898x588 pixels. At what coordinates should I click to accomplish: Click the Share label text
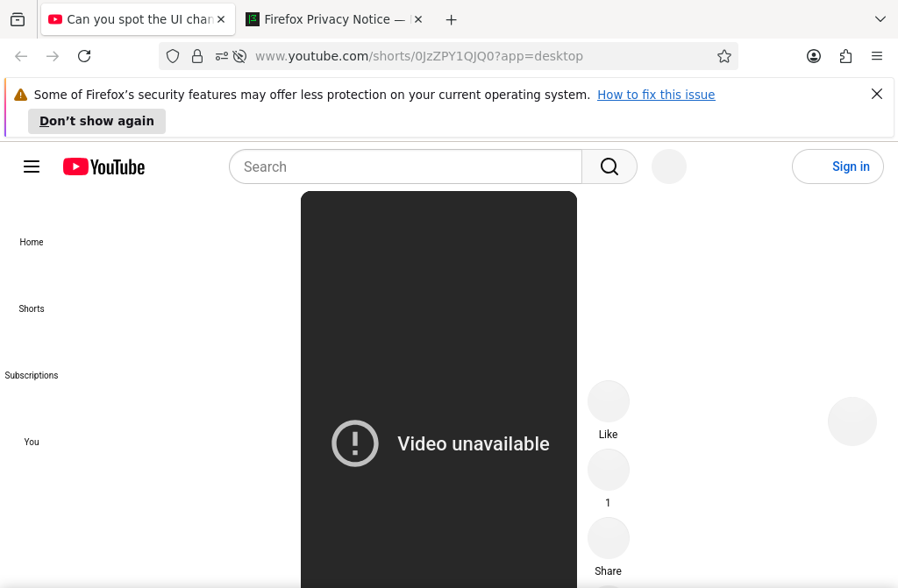click(609, 570)
